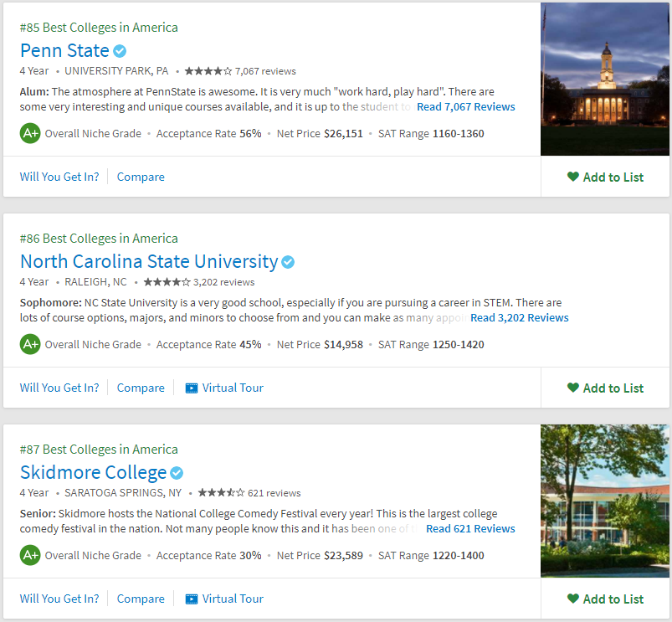Click NC State's Net Price $14,958
This screenshot has width=672, height=622.
tap(320, 345)
